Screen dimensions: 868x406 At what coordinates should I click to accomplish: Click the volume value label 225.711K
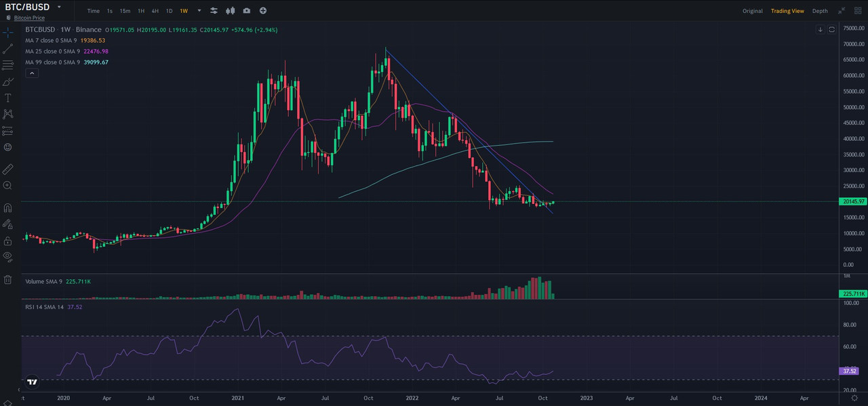coord(852,294)
